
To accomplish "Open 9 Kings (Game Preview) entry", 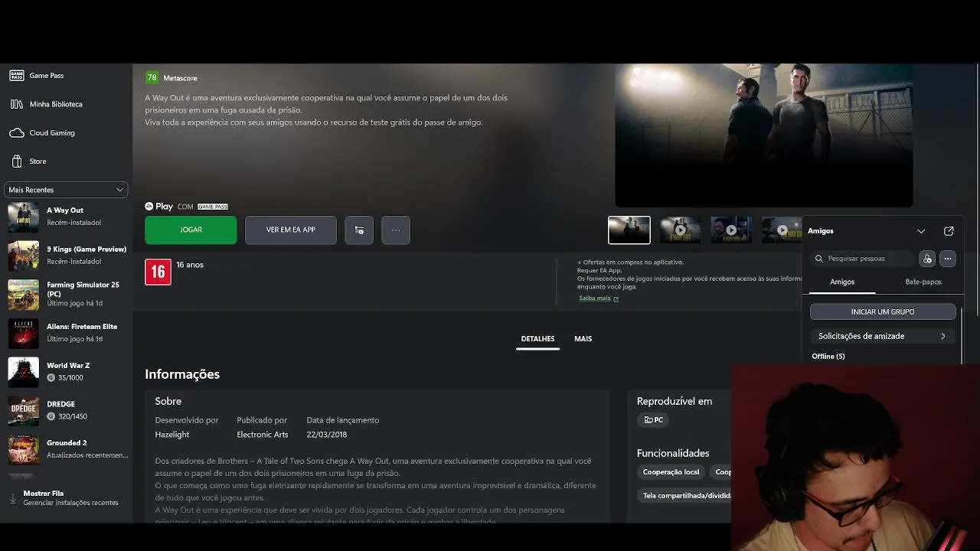I will click(x=66, y=256).
